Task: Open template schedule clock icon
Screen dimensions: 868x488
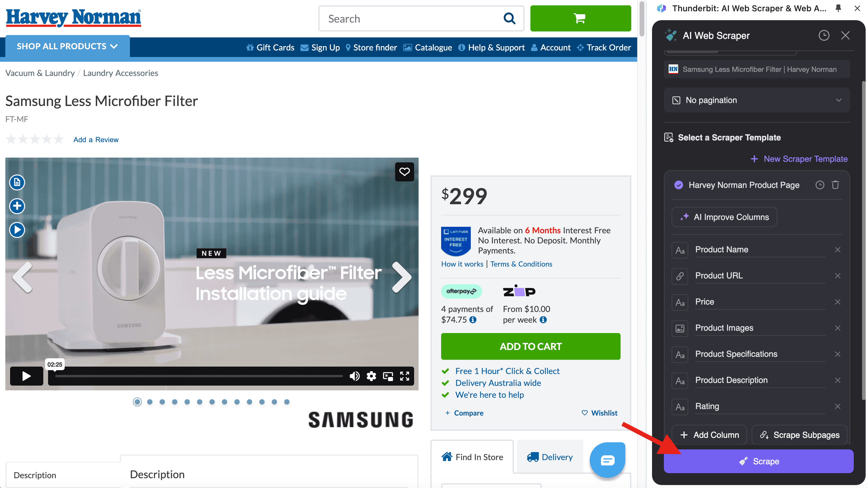Action: tap(819, 185)
